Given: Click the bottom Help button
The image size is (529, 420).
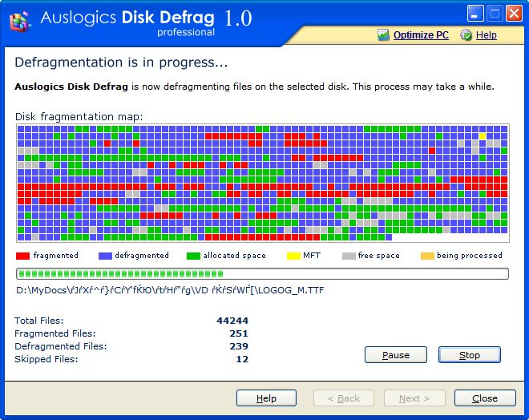Looking at the screenshot, I should 266,398.
